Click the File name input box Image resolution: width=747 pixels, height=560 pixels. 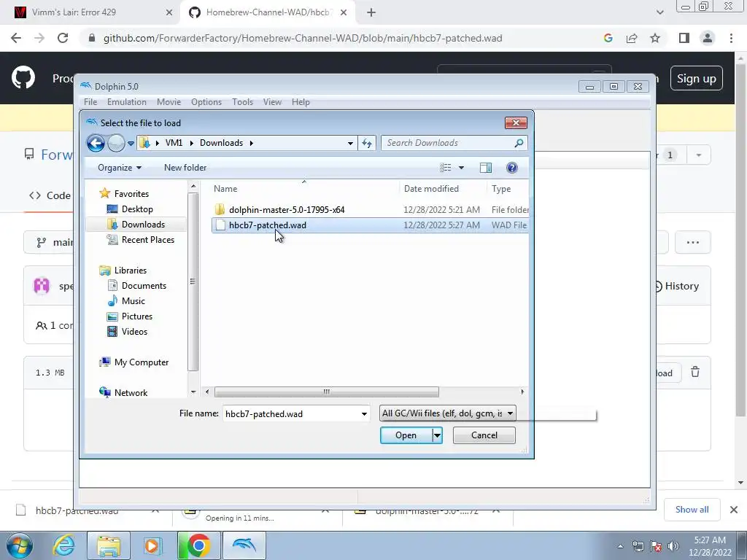tap(290, 414)
